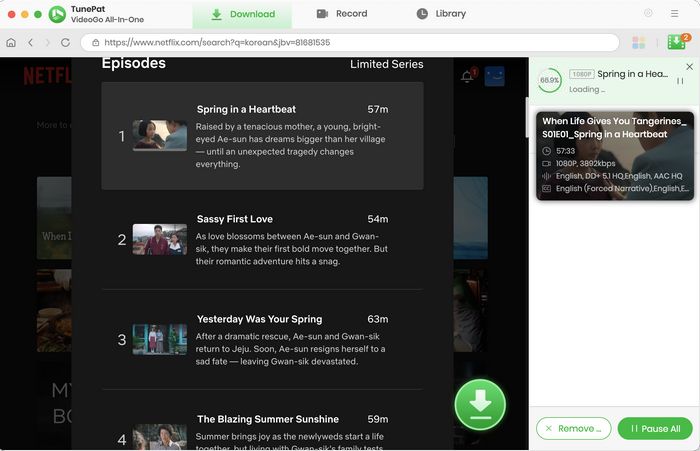Go back with the left arrow
700x451 pixels.
click(30, 43)
